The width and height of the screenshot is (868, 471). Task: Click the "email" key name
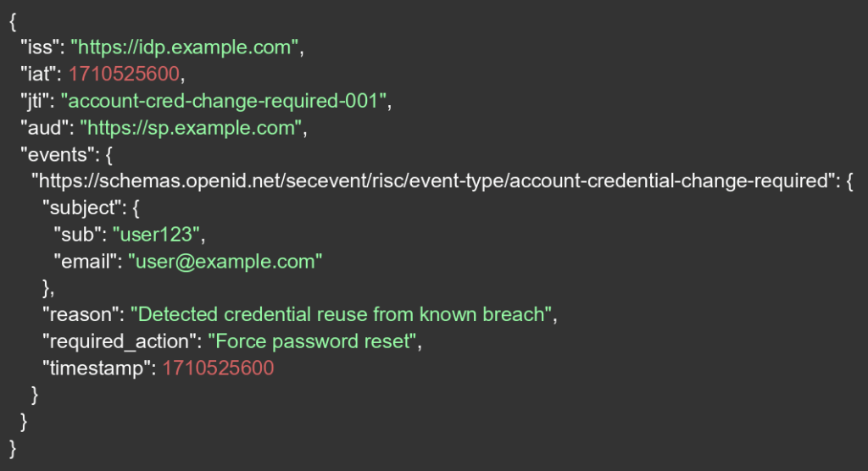85,261
